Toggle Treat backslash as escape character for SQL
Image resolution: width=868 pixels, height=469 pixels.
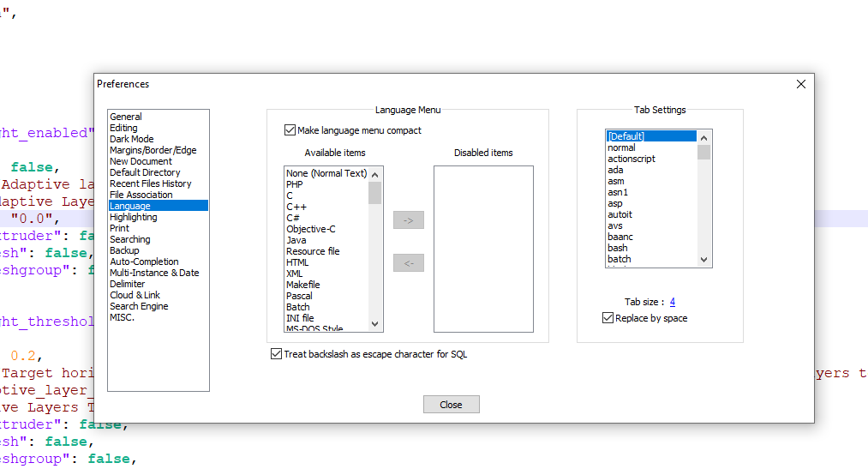pyautogui.click(x=276, y=354)
